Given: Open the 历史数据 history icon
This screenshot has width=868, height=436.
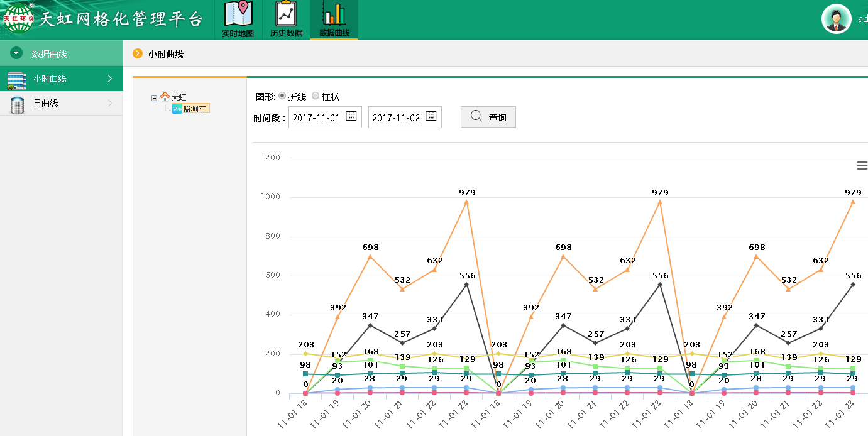Looking at the screenshot, I should click(x=286, y=19).
